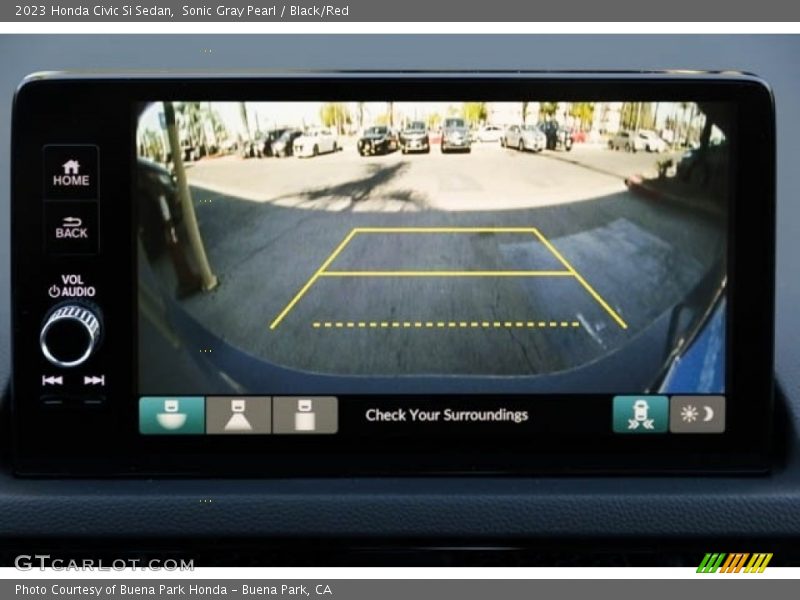Select the normal rear camera view
This screenshot has height=600, width=800.
click(x=238, y=415)
